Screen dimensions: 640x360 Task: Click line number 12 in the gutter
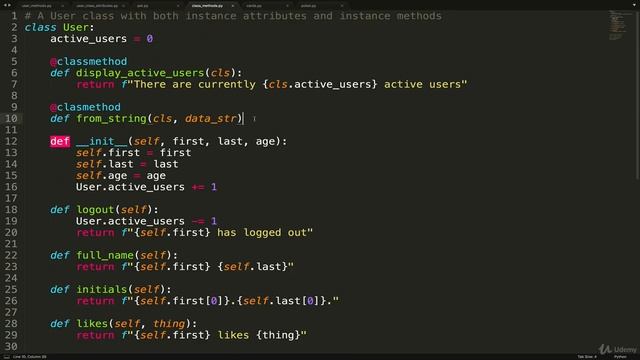point(11,141)
